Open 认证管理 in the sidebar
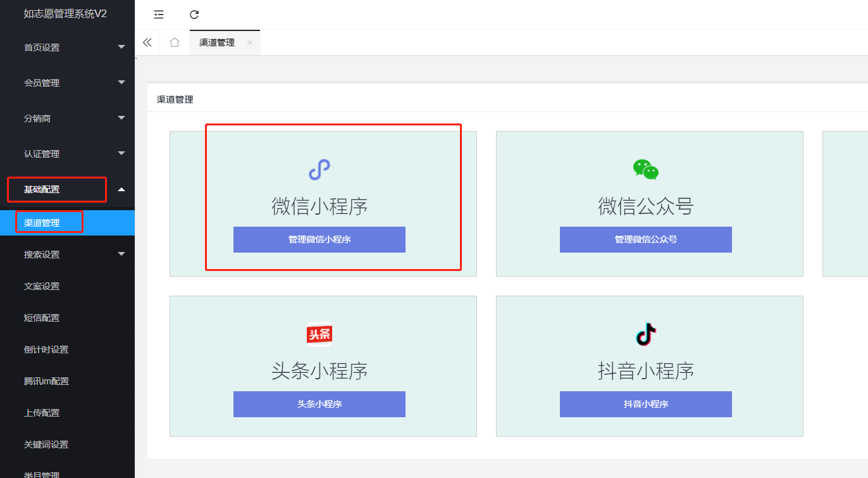868x478 pixels. 42,154
